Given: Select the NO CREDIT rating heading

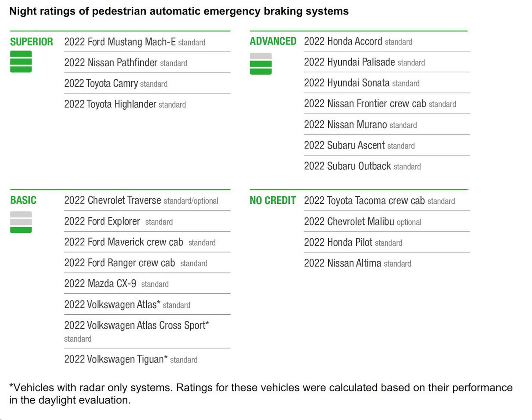Looking at the screenshot, I should (x=273, y=200).
